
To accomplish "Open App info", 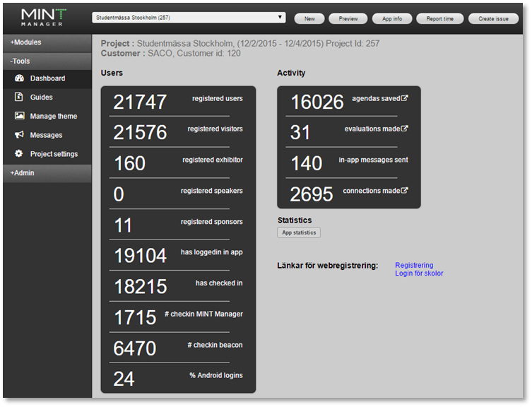I will 392,18.
